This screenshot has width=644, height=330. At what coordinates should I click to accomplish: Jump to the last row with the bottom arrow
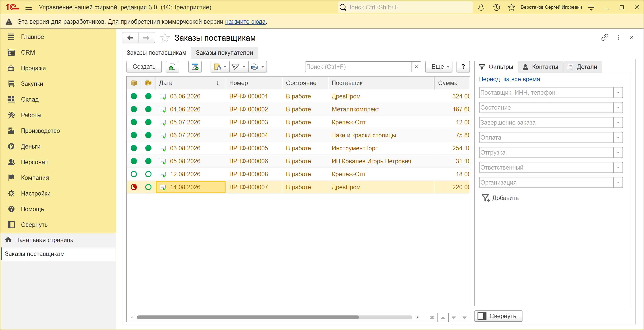coord(464,317)
